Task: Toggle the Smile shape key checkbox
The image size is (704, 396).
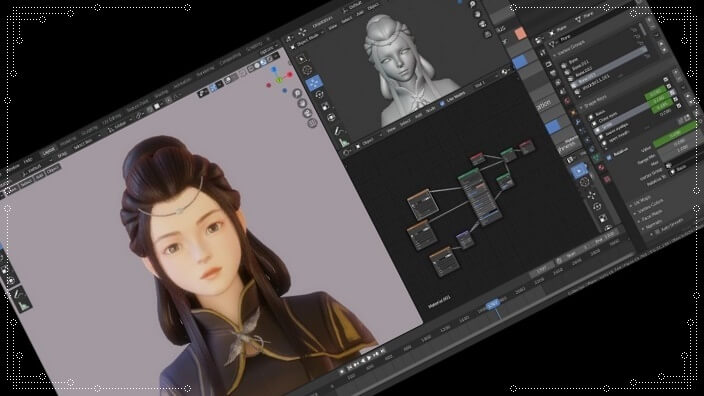Action: click(x=672, y=93)
